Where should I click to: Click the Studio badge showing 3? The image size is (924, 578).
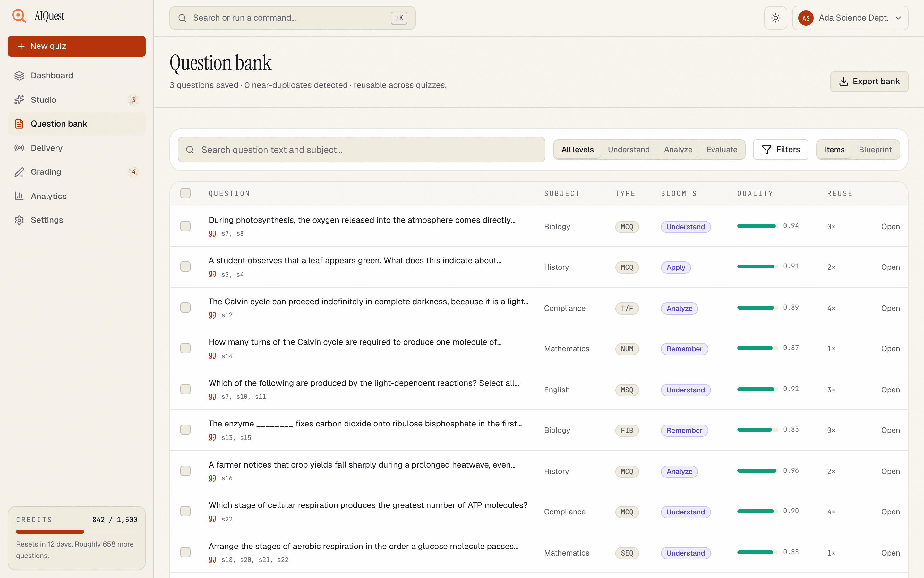pyautogui.click(x=133, y=100)
